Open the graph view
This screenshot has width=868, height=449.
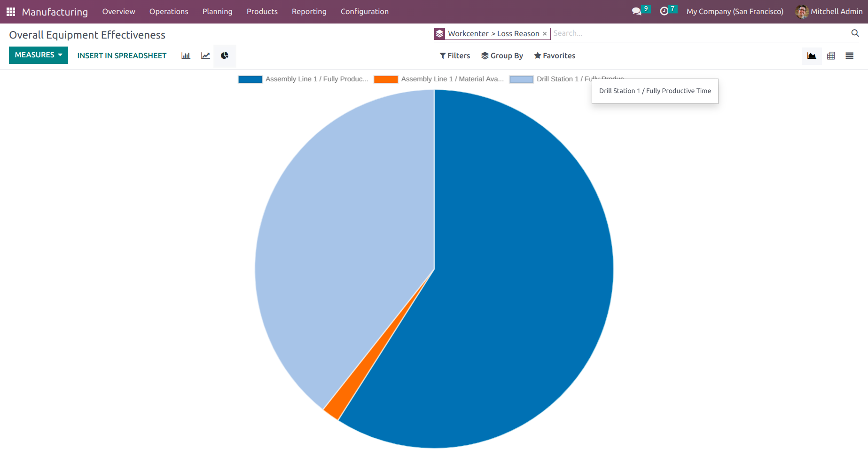point(812,55)
